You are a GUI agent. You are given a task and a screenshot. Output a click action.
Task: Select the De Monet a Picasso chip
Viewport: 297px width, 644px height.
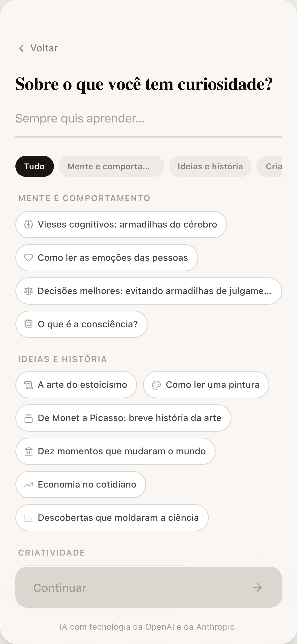tap(123, 418)
